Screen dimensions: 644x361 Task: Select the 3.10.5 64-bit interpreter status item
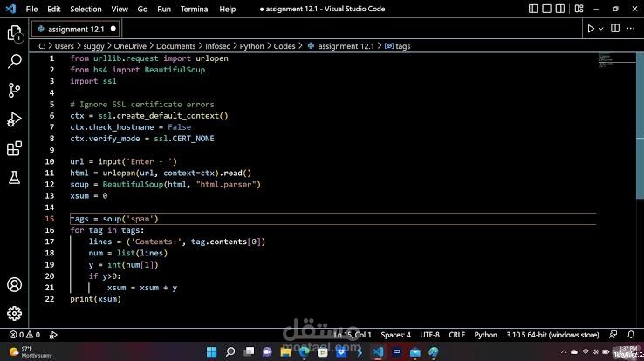[552, 335]
